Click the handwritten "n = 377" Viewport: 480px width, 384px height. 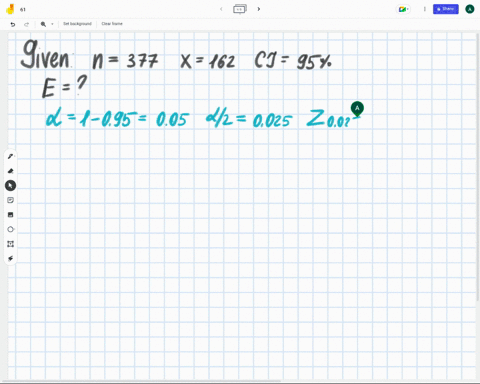(x=125, y=61)
